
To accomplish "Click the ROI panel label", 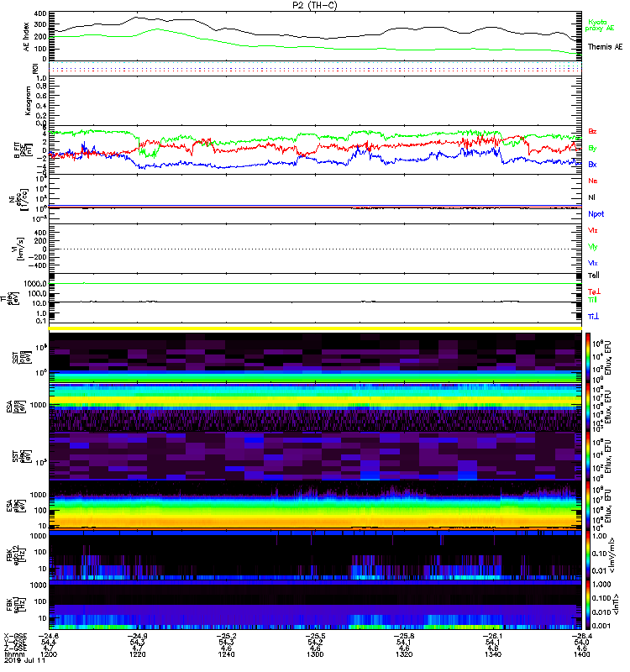I will (x=36, y=69).
